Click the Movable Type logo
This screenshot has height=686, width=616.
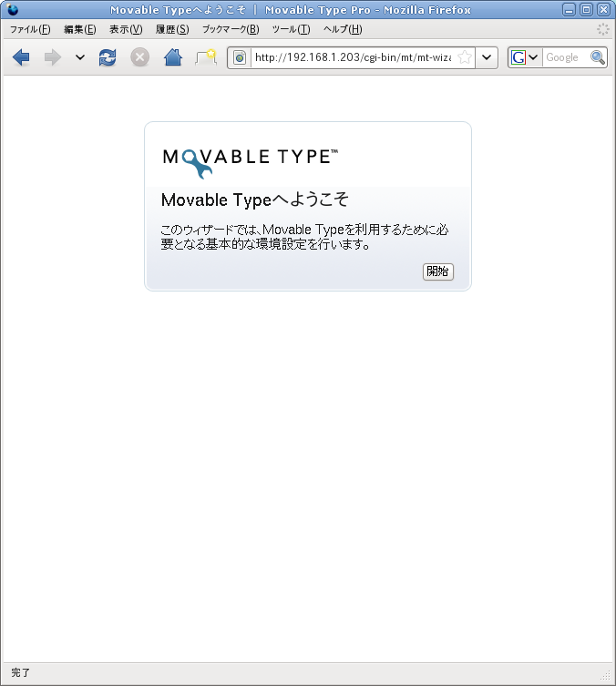point(251,163)
